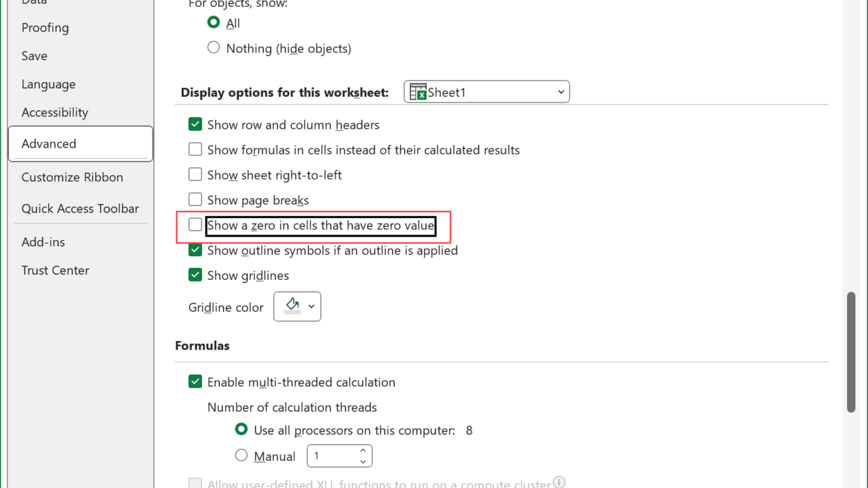Click the paint bucket gridline color icon
This screenshot has height=488, width=868.
(x=292, y=306)
